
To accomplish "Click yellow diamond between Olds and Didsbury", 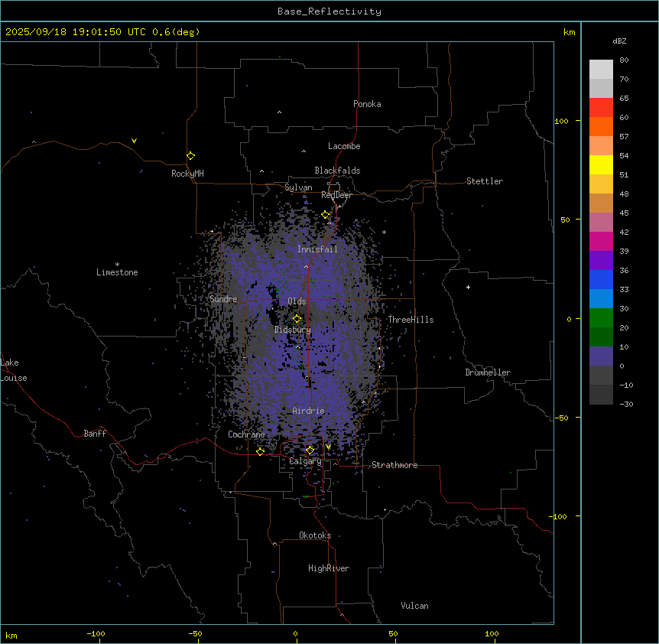I will [x=297, y=319].
